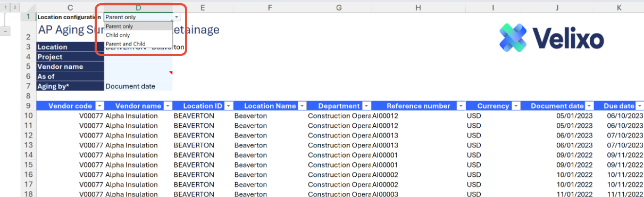Open the Vendor name filter arrow

(x=168, y=106)
